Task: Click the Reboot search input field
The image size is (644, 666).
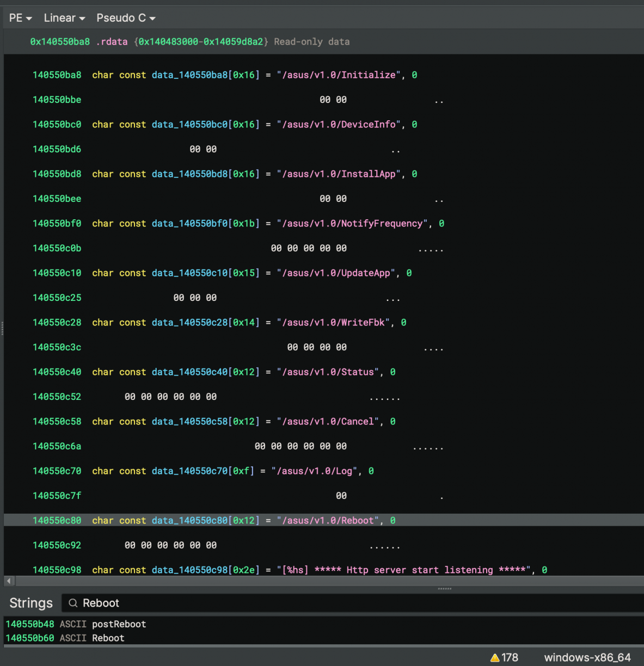Action: click(327, 603)
